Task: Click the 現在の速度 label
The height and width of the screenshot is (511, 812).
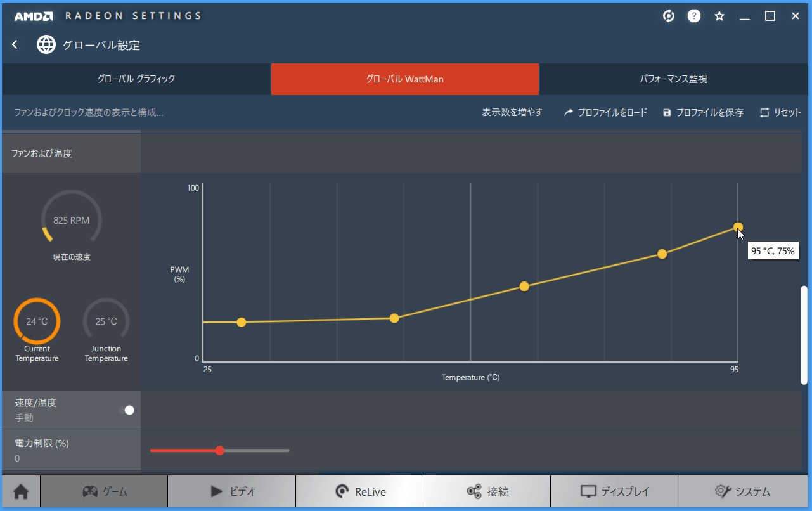Action: (72, 257)
